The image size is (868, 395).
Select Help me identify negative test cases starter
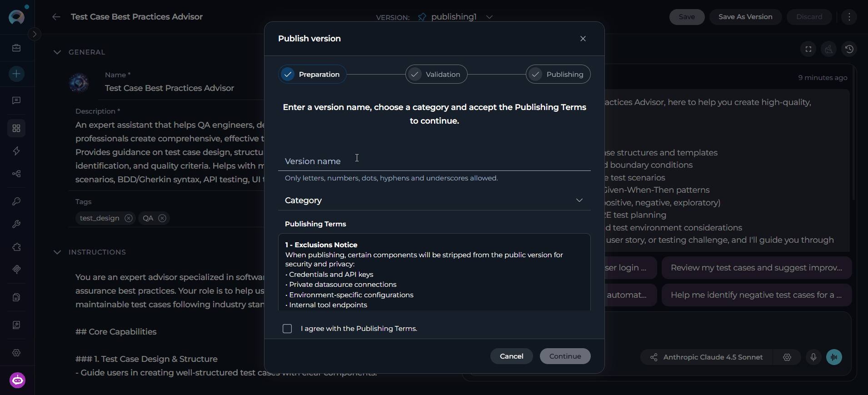(x=757, y=295)
